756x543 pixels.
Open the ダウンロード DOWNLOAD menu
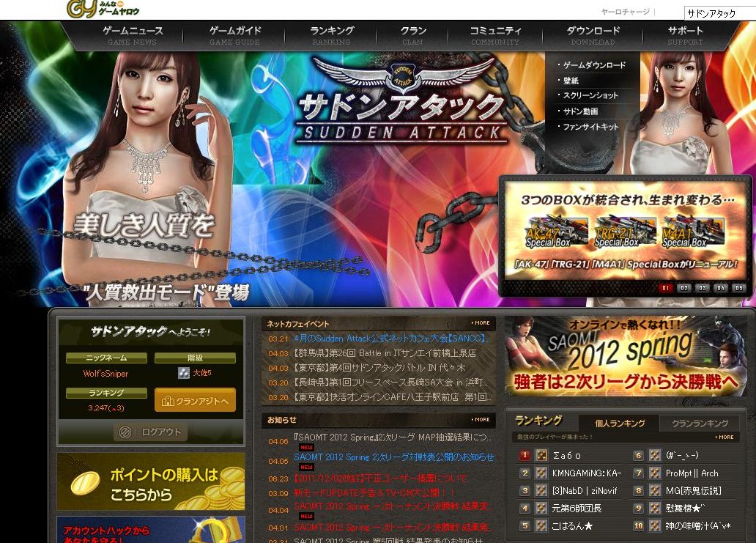pos(593,36)
